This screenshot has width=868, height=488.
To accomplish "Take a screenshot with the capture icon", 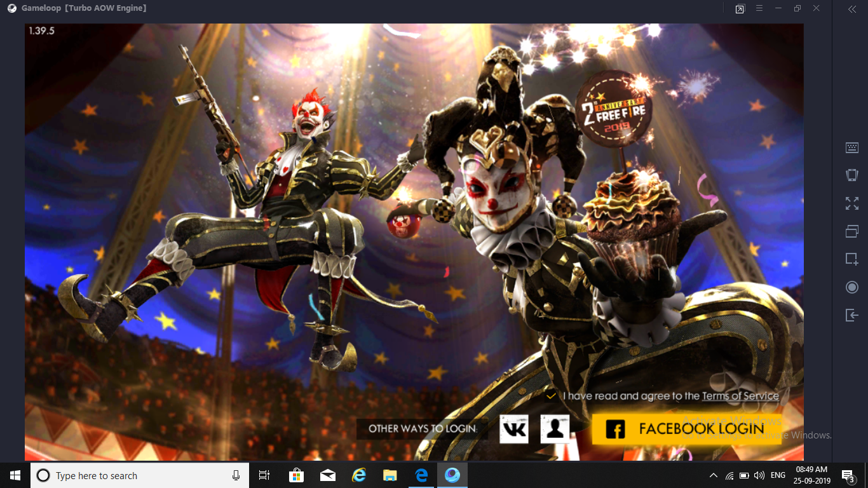I will pyautogui.click(x=852, y=259).
